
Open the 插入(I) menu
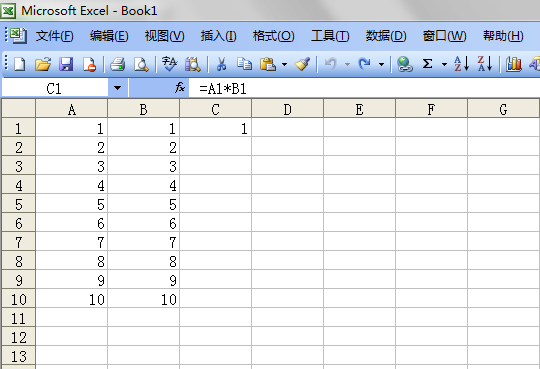click(218, 36)
